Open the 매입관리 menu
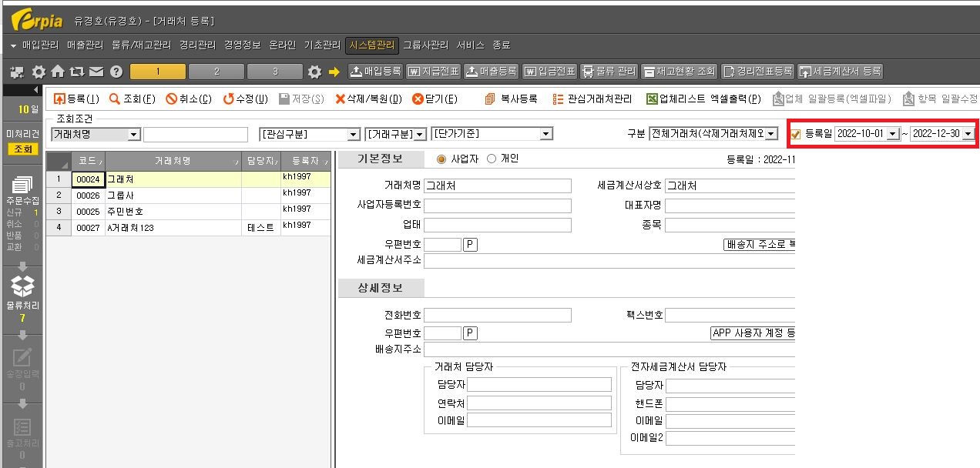Viewport: 980px width, 468px height. [41, 45]
